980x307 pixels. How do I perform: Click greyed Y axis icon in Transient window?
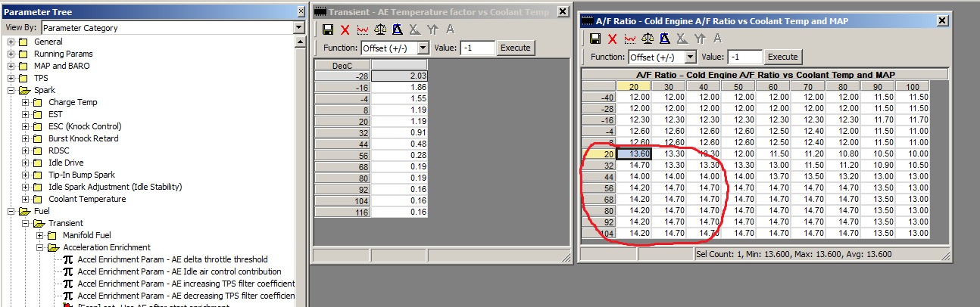pyautogui.click(x=432, y=29)
